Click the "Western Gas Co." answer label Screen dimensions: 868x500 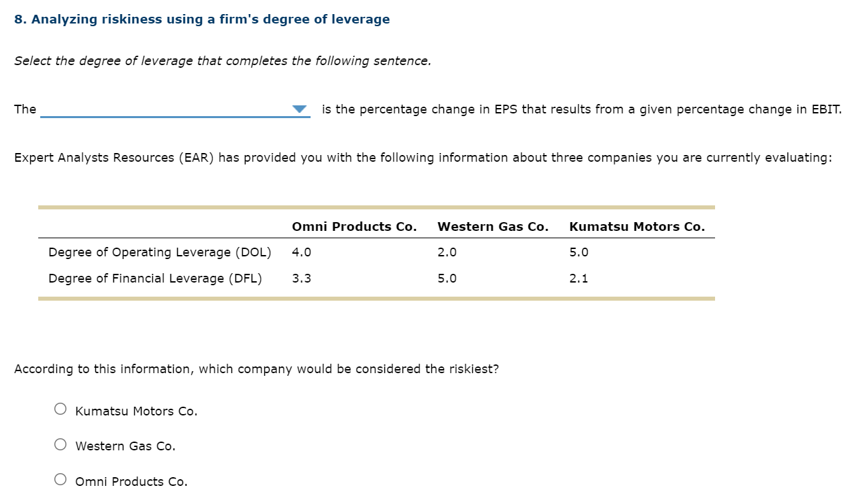(x=125, y=446)
